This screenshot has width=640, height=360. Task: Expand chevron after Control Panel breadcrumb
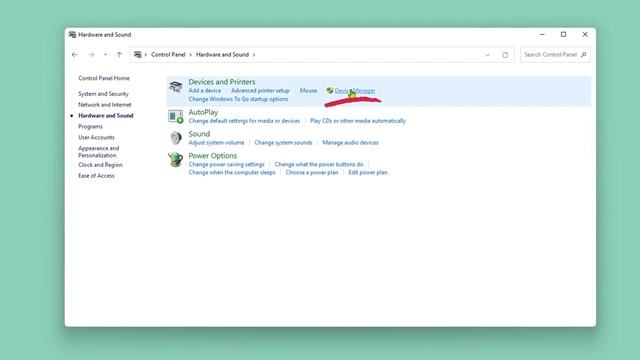191,55
